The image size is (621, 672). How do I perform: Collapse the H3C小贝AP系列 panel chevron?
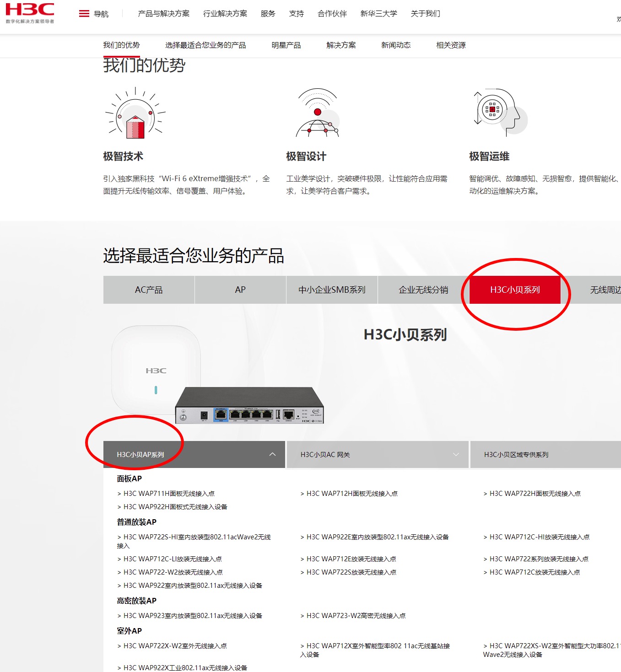point(272,454)
